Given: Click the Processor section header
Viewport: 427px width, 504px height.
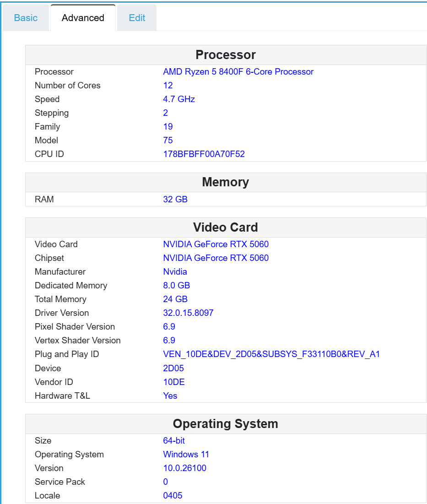Looking at the screenshot, I should pyautogui.click(x=225, y=54).
